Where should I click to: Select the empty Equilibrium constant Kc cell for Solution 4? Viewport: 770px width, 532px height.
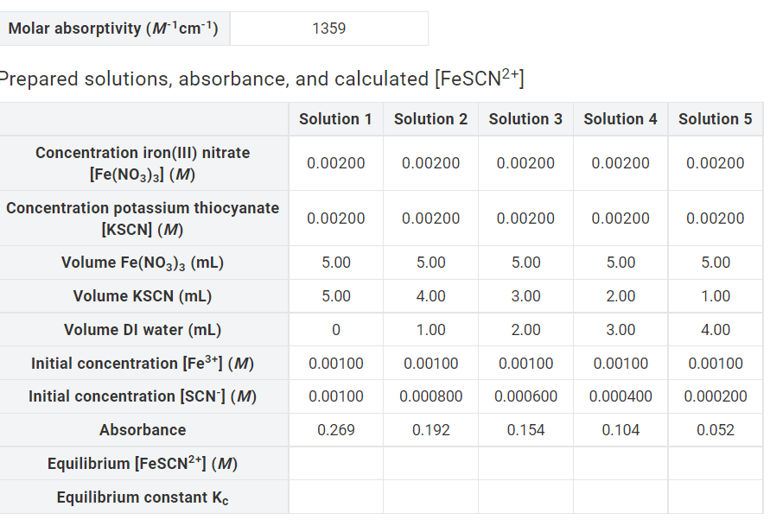620,497
